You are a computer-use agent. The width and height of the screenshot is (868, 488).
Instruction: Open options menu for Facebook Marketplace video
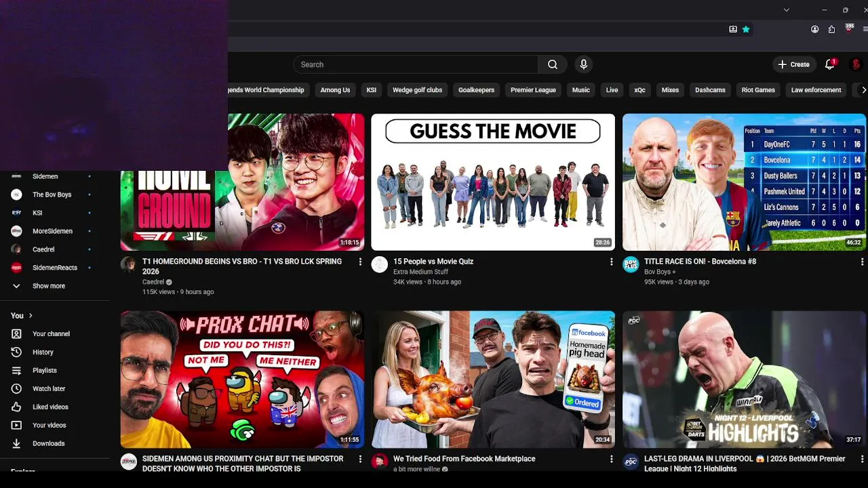611,459
